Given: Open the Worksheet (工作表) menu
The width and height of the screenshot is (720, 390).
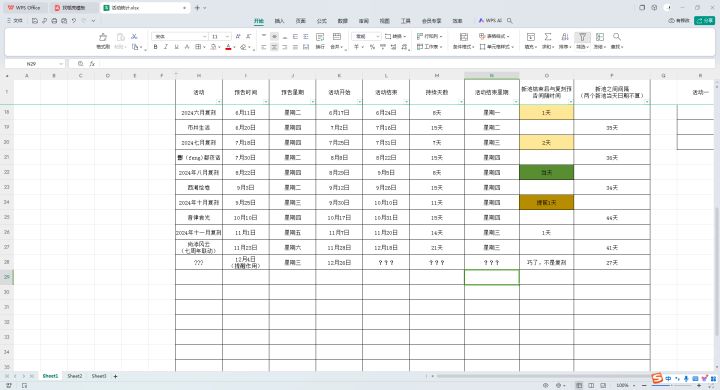Looking at the screenshot, I should pyautogui.click(x=429, y=47).
